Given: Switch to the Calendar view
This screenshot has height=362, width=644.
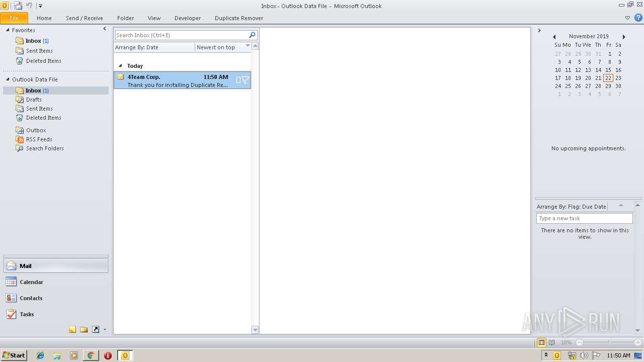Looking at the screenshot, I should [x=56, y=282].
